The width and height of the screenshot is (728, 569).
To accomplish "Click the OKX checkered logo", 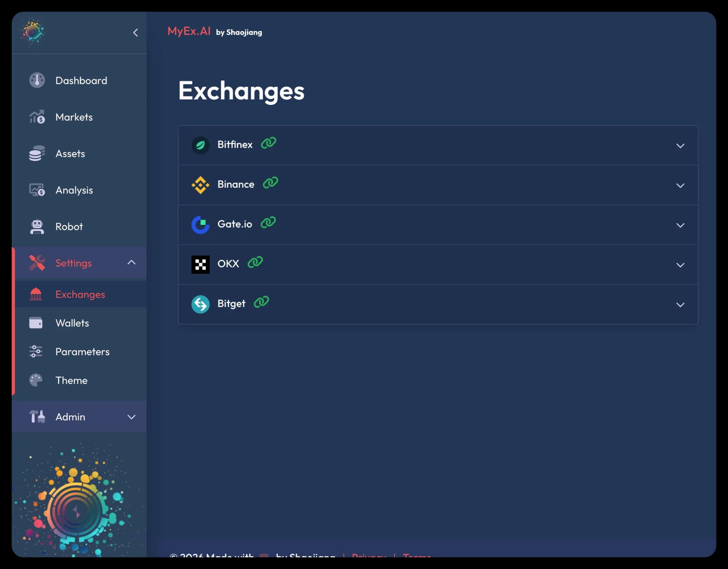I will pyautogui.click(x=200, y=264).
